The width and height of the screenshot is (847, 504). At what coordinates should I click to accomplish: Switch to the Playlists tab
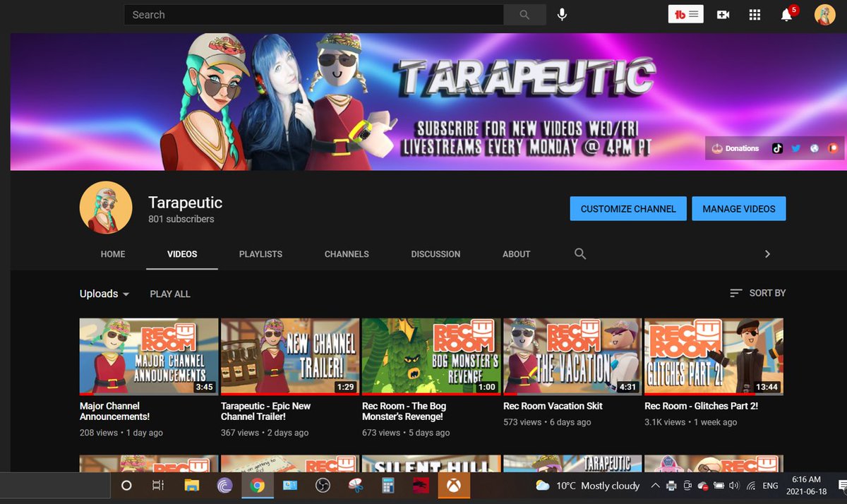(x=260, y=254)
